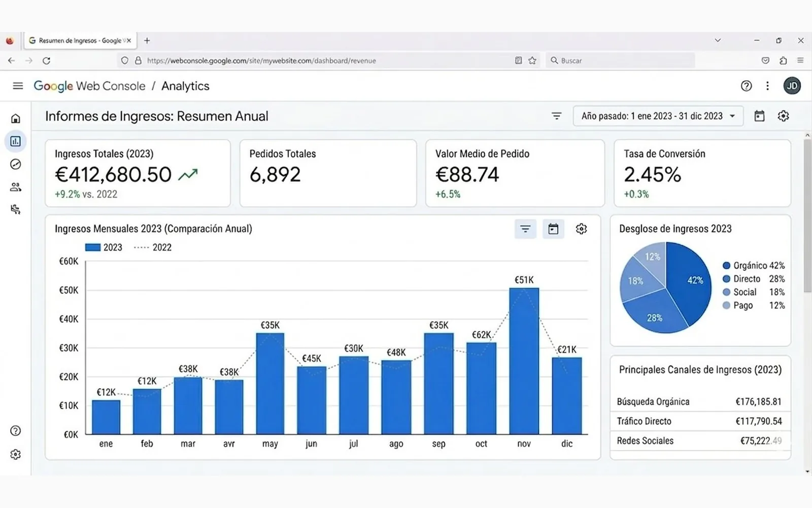Toggle the 2022 dotted legend series

click(152, 247)
